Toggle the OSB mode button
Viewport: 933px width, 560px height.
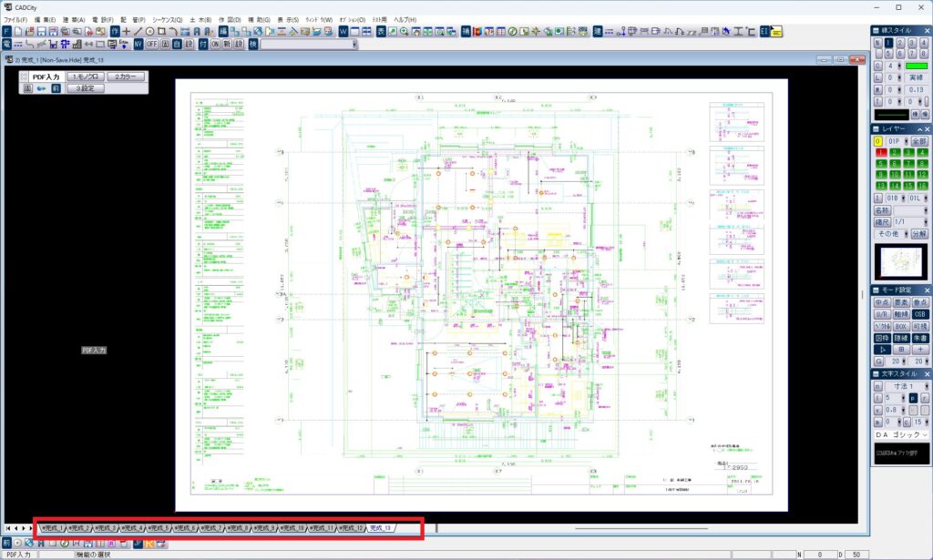920,314
